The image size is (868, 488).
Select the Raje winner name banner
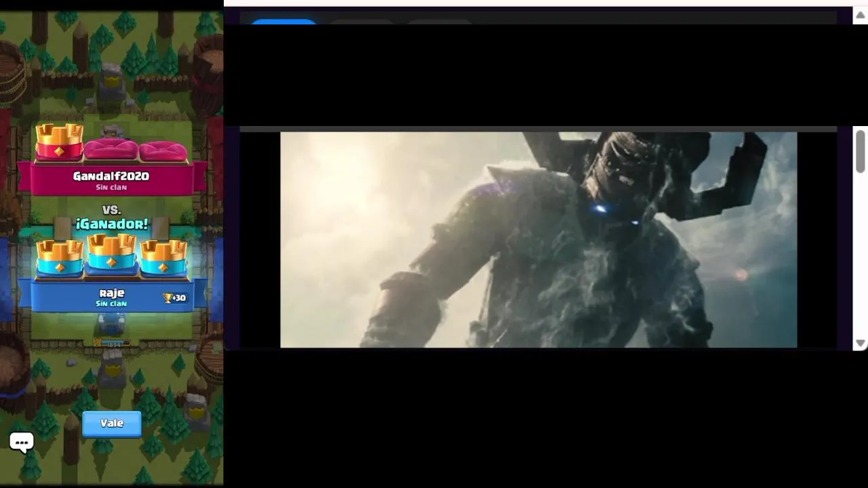111,297
